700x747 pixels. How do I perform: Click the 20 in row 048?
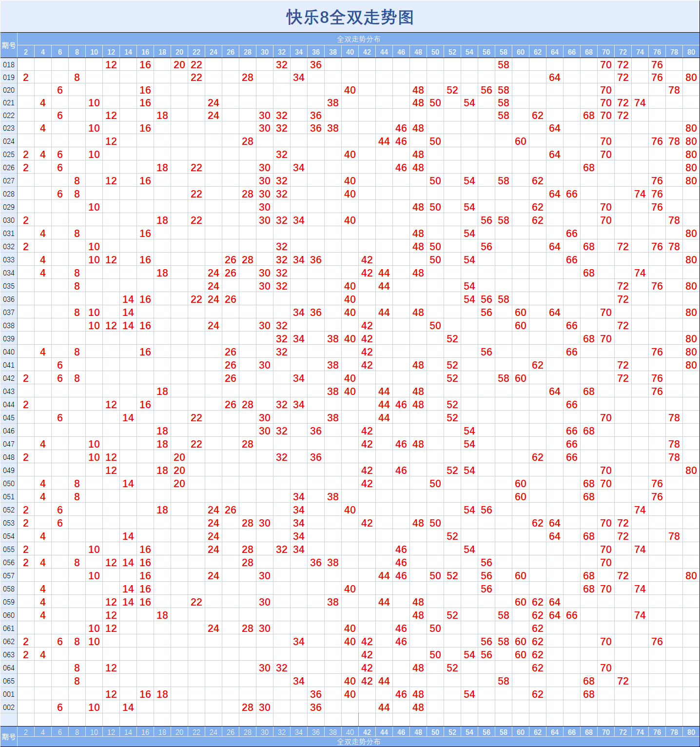click(x=179, y=457)
